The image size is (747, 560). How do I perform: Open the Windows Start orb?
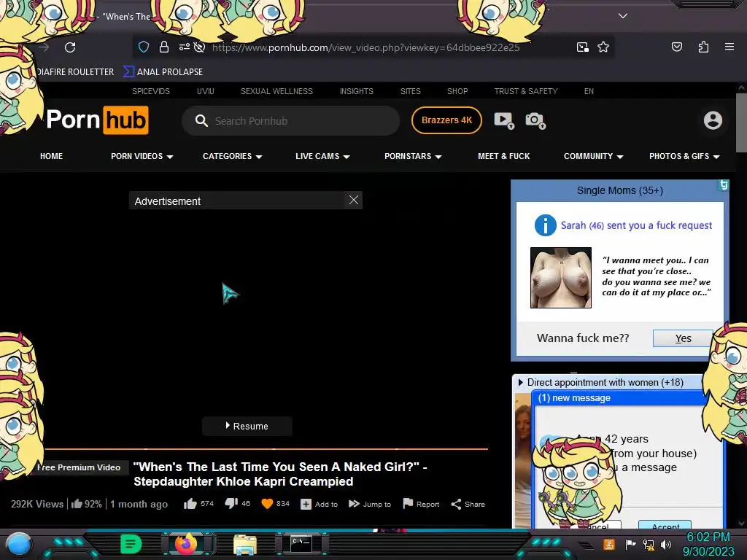tap(19, 544)
